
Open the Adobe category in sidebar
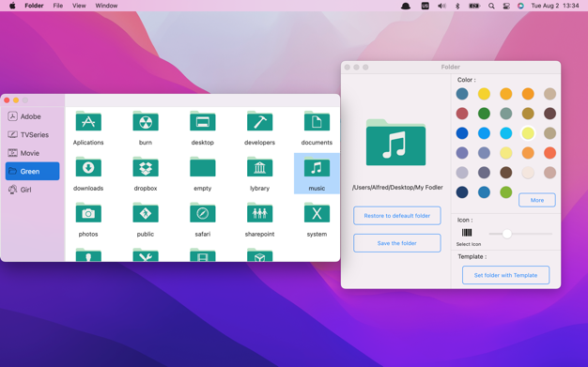pos(32,116)
